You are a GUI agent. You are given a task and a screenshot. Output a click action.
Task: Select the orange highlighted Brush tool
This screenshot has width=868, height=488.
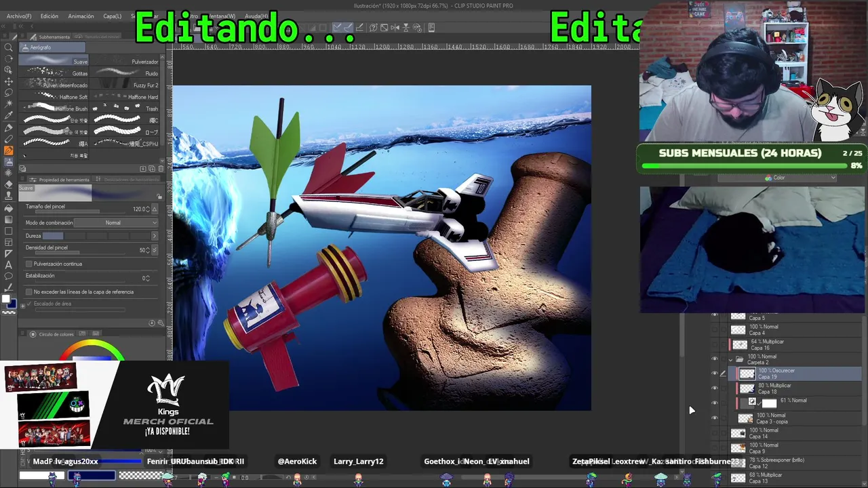9,150
